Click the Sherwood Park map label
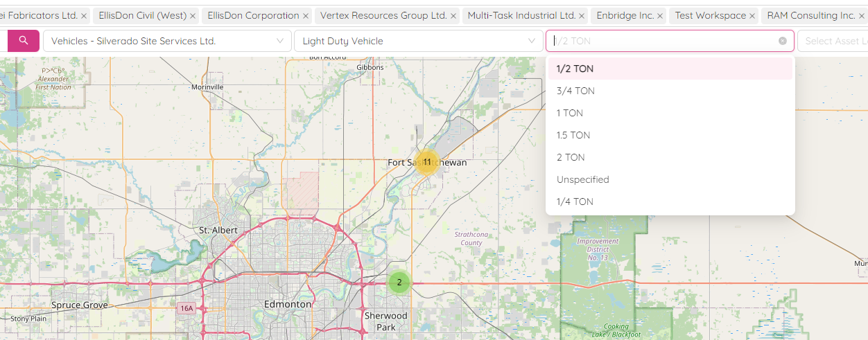Screen dimensions: 868x340 click(x=386, y=321)
